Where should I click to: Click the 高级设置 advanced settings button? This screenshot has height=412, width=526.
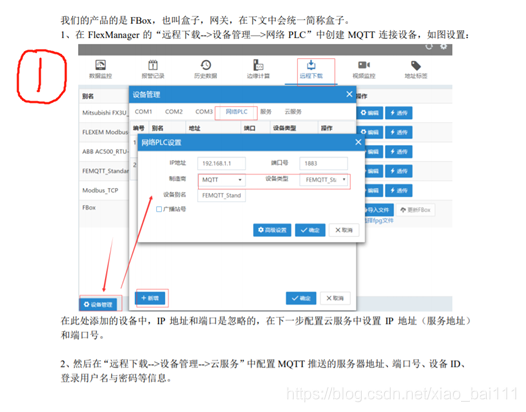(x=272, y=230)
